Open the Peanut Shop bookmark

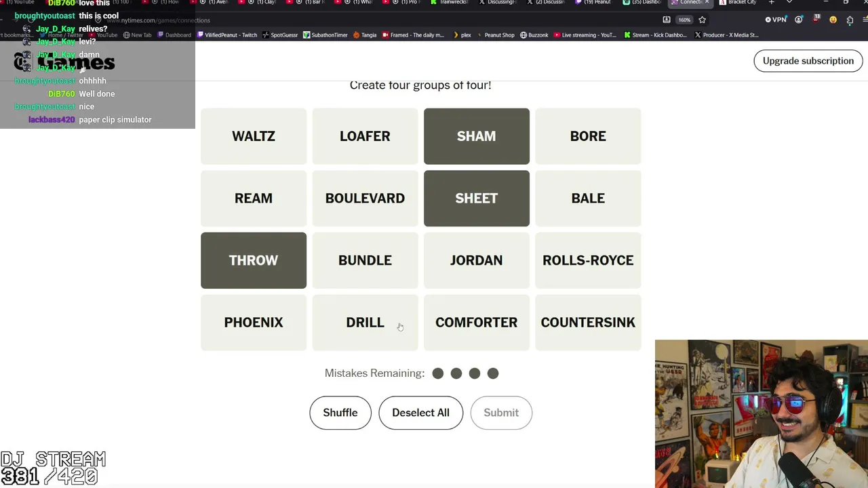click(495, 35)
